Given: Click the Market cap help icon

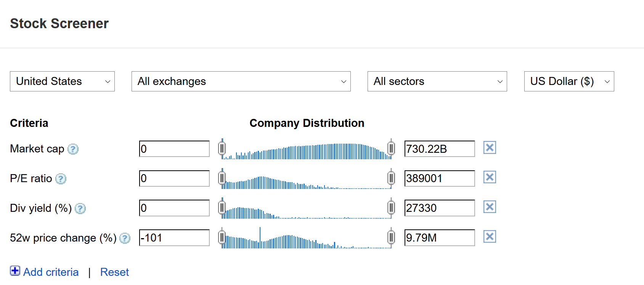Looking at the screenshot, I should tap(73, 149).
